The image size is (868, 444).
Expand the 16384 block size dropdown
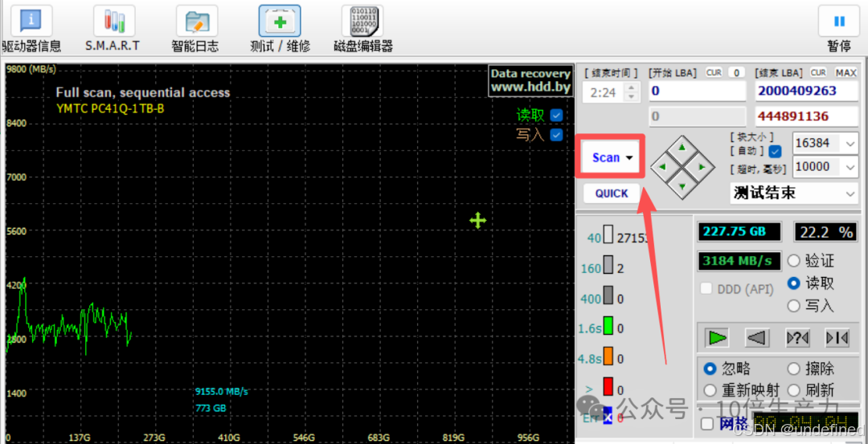(851, 143)
